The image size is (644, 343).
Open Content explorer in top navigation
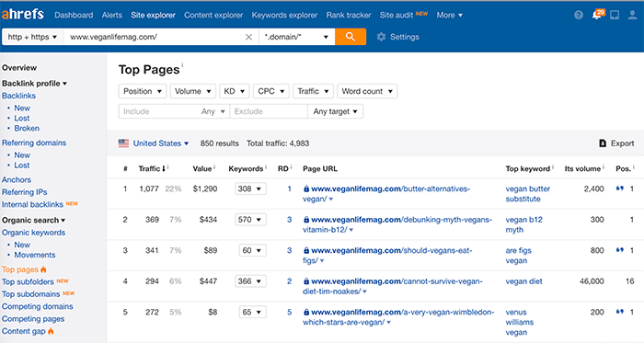213,16
